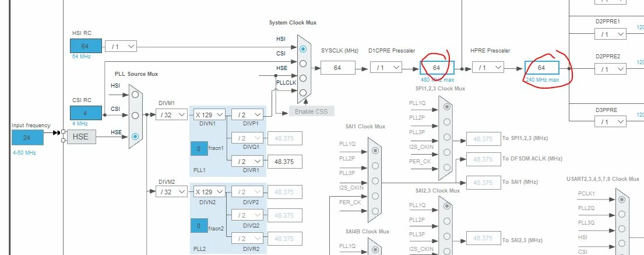Click the To SPI1,2,3 (MHz) value box

tap(483, 139)
